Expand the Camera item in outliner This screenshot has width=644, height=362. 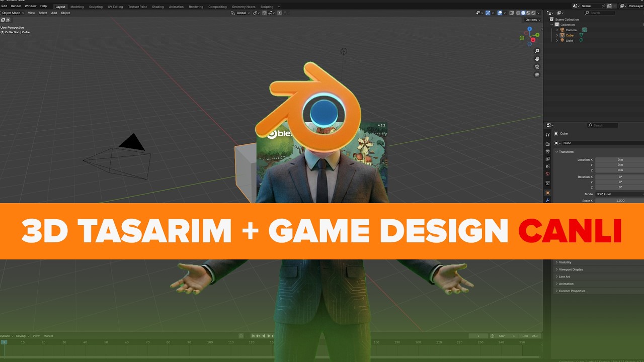(557, 30)
